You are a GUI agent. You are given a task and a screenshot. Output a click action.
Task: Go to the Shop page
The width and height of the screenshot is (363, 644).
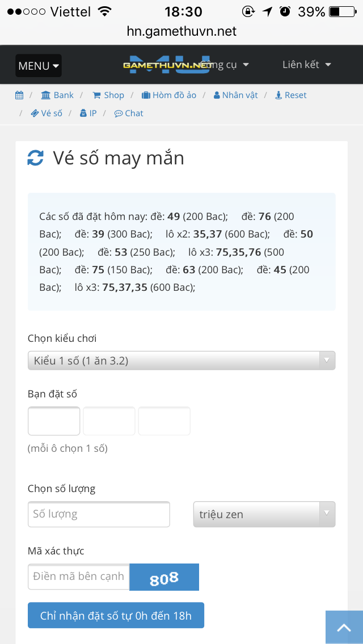[x=108, y=95]
